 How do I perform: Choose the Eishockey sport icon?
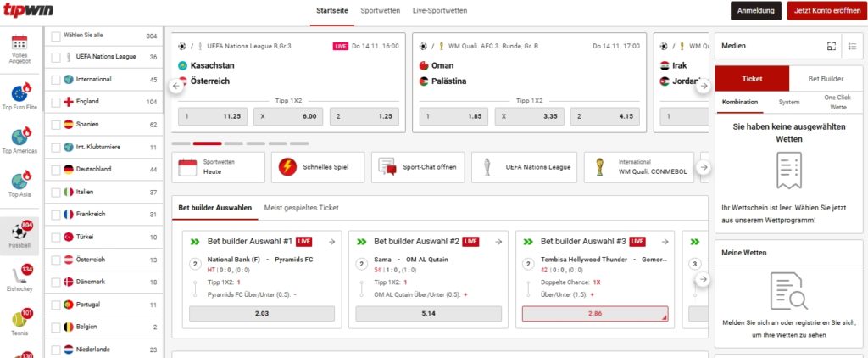pos(20,275)
